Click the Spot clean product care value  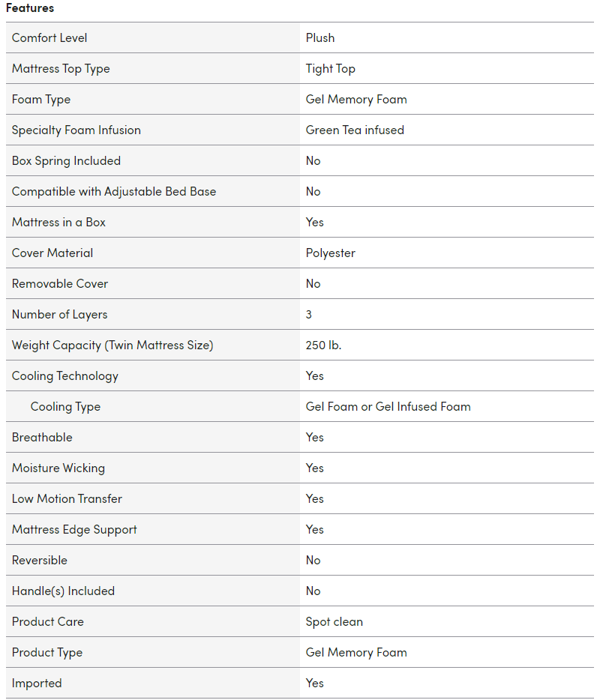click(334, 621)
